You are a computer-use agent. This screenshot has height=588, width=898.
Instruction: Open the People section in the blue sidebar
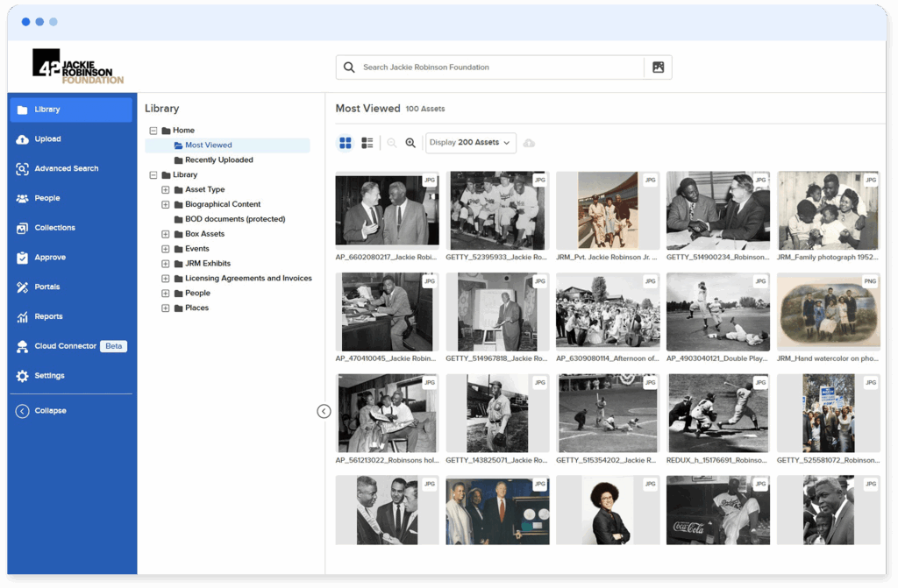(71, 198)
